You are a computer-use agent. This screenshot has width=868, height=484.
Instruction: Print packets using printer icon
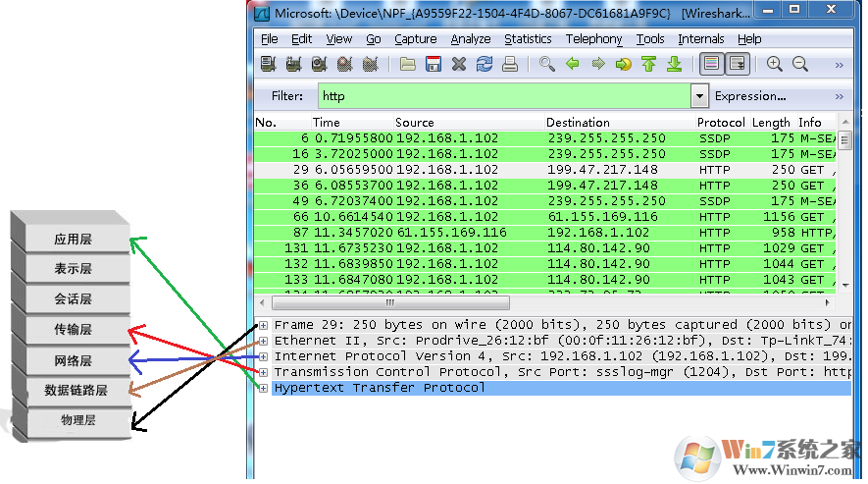510,65
